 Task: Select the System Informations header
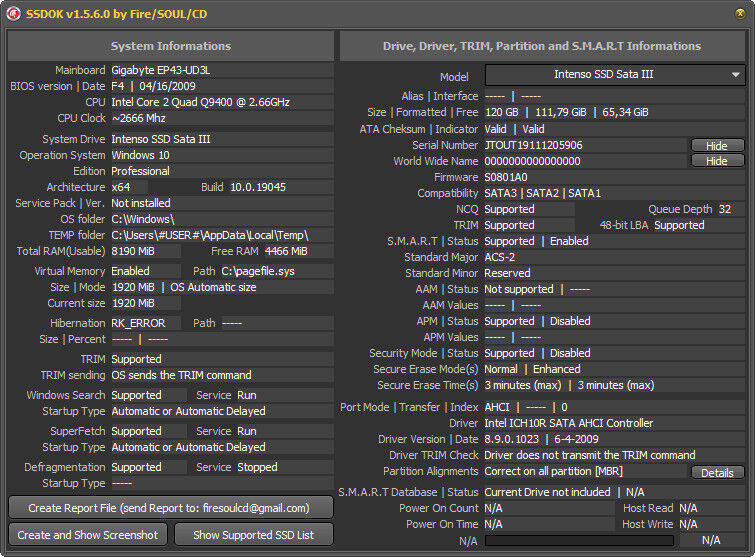170,46
